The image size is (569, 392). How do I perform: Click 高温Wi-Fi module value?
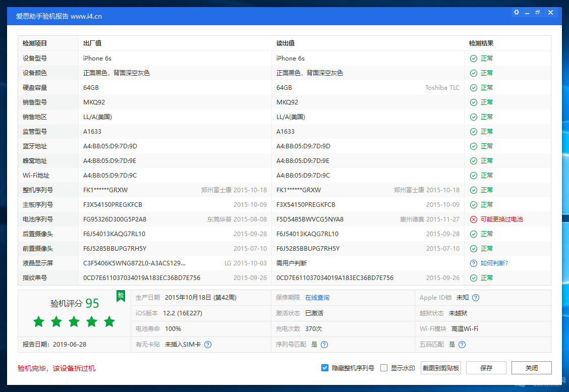pyautogui.click(x=465, y=329)
